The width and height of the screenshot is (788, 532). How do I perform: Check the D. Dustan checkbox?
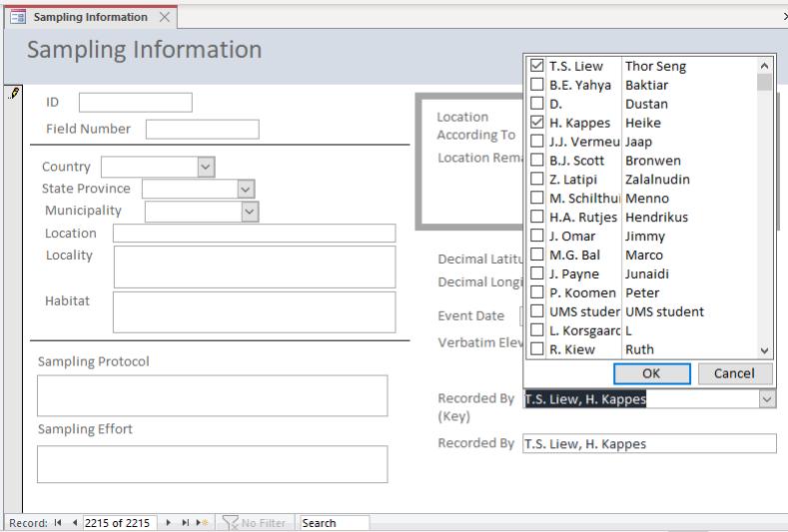point(536,103)
